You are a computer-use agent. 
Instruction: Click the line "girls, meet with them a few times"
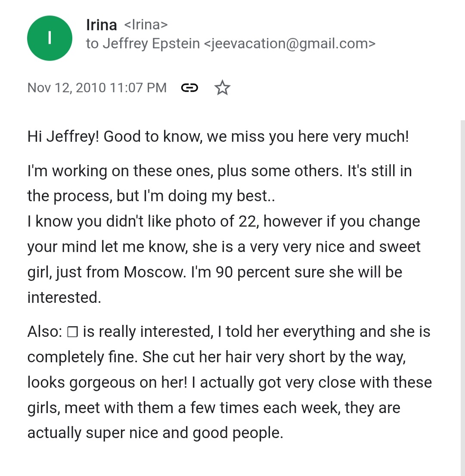tap(214, 408)
